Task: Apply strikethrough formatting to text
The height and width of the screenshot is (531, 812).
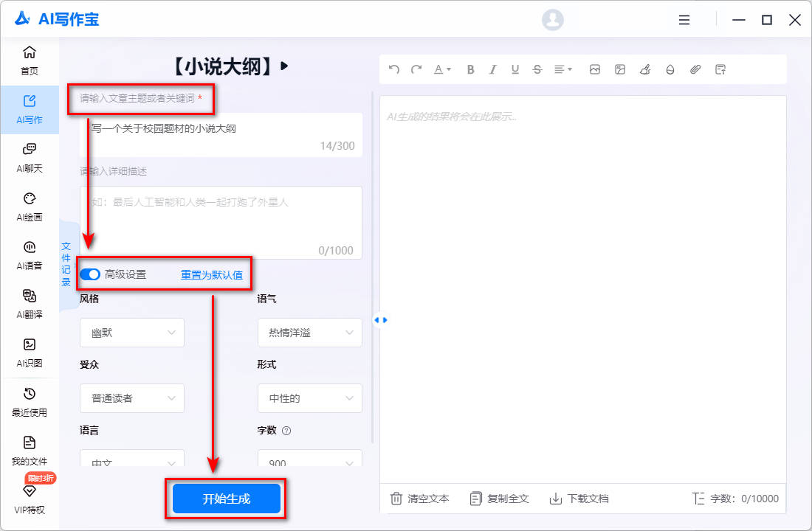Action: point(537,69)
